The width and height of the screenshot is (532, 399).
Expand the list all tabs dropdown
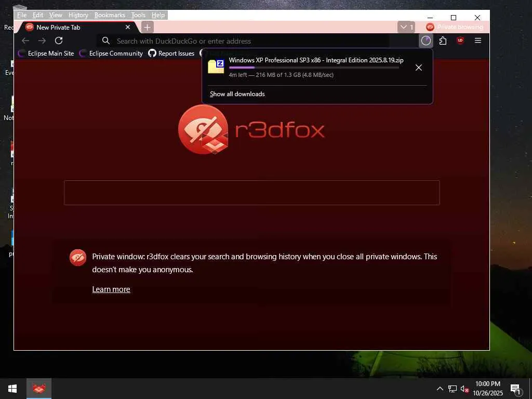(x=406, y=27)
